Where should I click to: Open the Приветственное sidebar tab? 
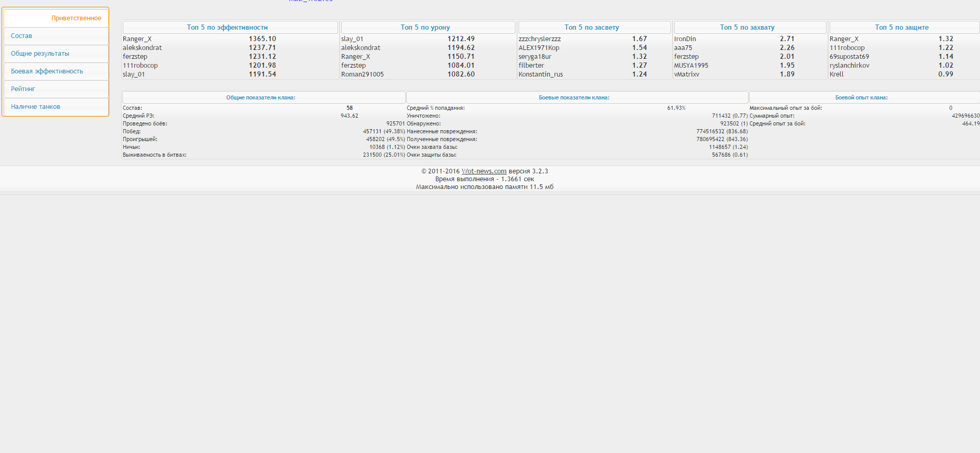pyautogui.click(x=76, y=18)
